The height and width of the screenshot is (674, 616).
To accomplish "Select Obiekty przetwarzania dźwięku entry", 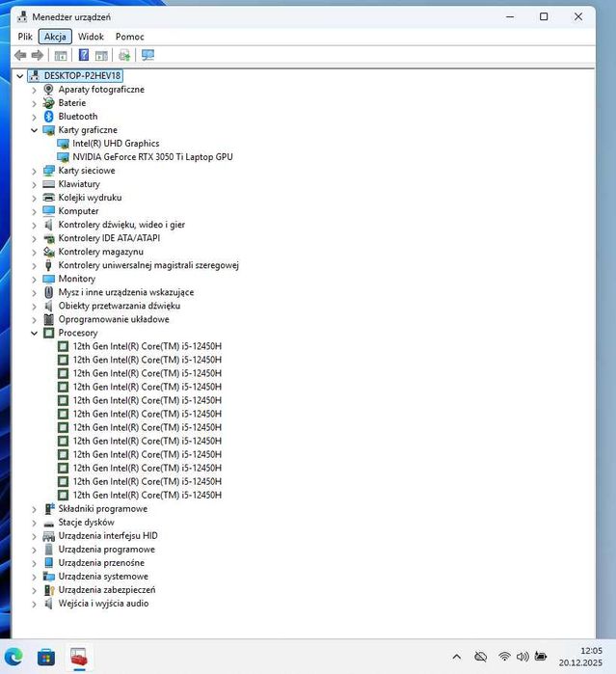I will pyautogui.click(x=120, y=306).
